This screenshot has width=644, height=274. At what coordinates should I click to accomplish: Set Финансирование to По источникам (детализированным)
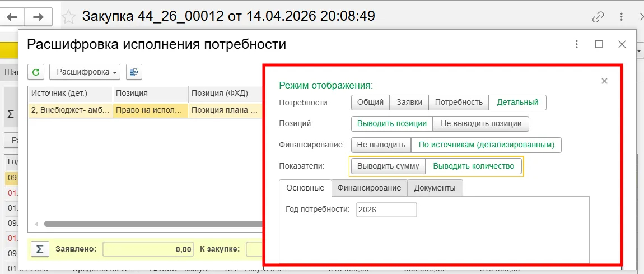(486, 145)
